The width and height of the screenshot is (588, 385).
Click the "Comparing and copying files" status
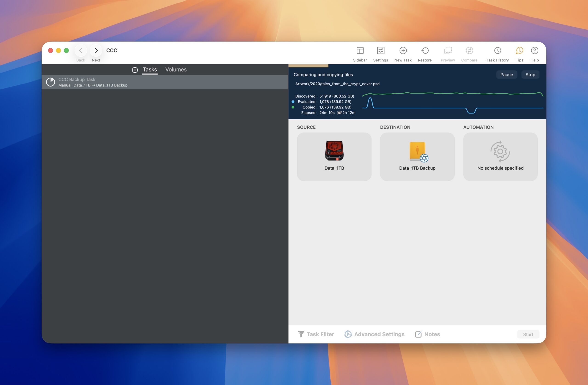pyautogui.click(x=323, y=75)
